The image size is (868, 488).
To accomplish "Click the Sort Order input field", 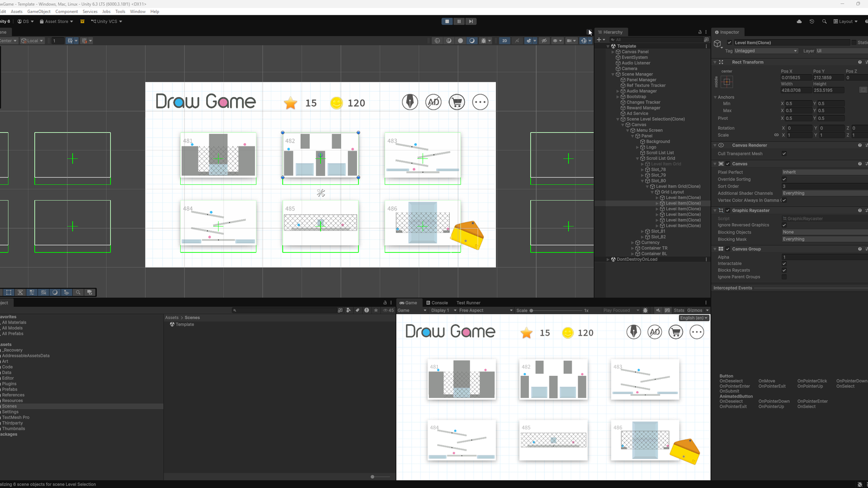I will point(825,186).
